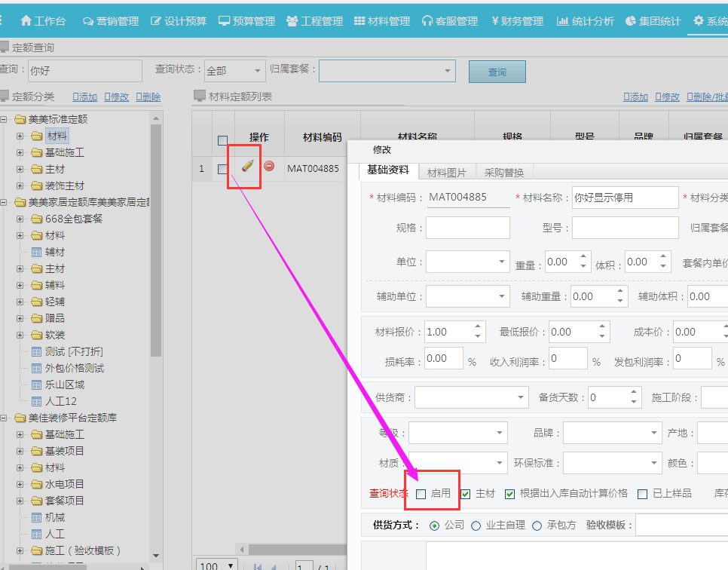
Task: Open 系统 settings via the gear icon
Action: point(699,20)
